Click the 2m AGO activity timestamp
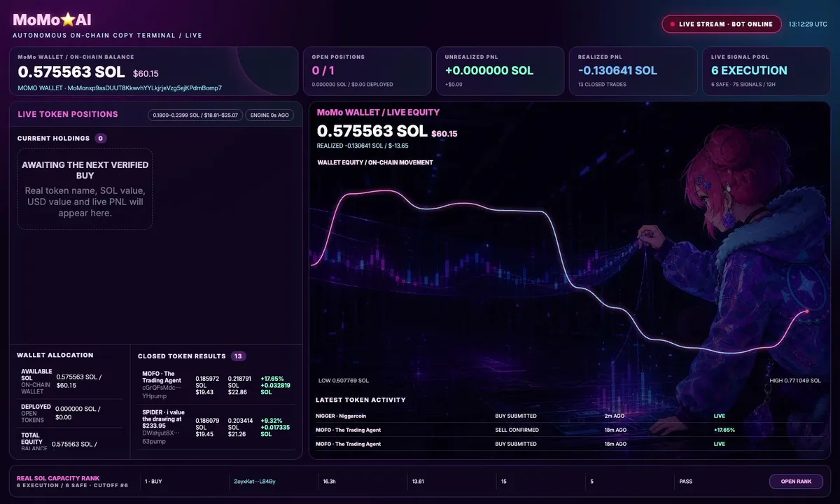 [615, 416]
